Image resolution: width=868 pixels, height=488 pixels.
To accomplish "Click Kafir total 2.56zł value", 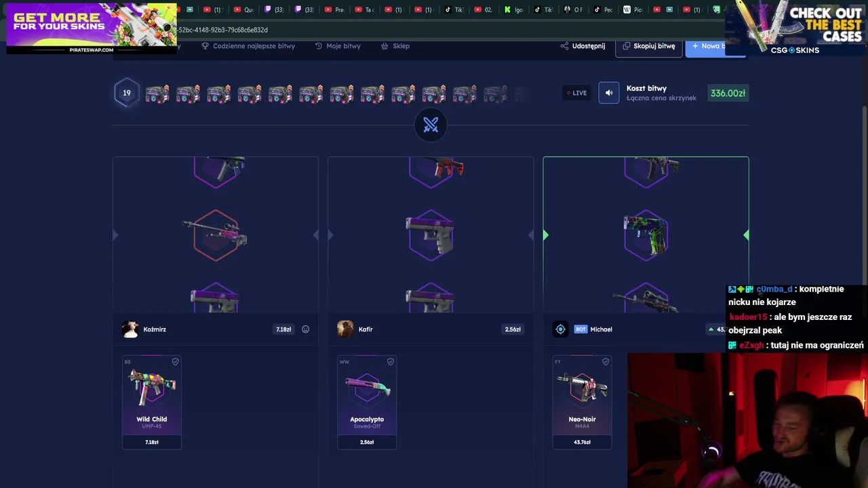I will coord(513,329).
